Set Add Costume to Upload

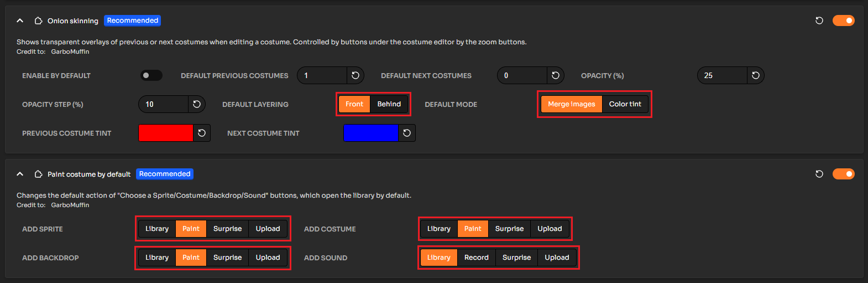550,229
